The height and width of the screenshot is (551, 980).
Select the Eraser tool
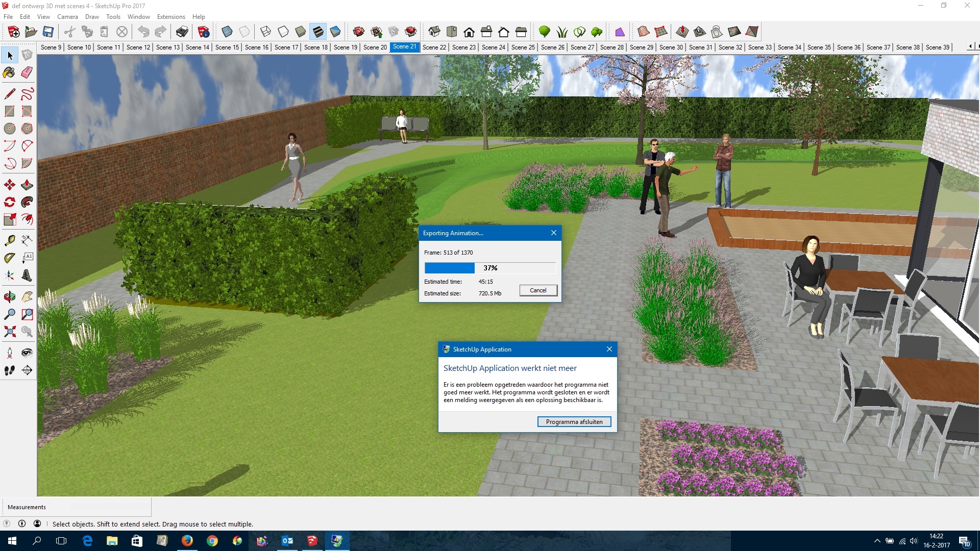pos(27,72)
